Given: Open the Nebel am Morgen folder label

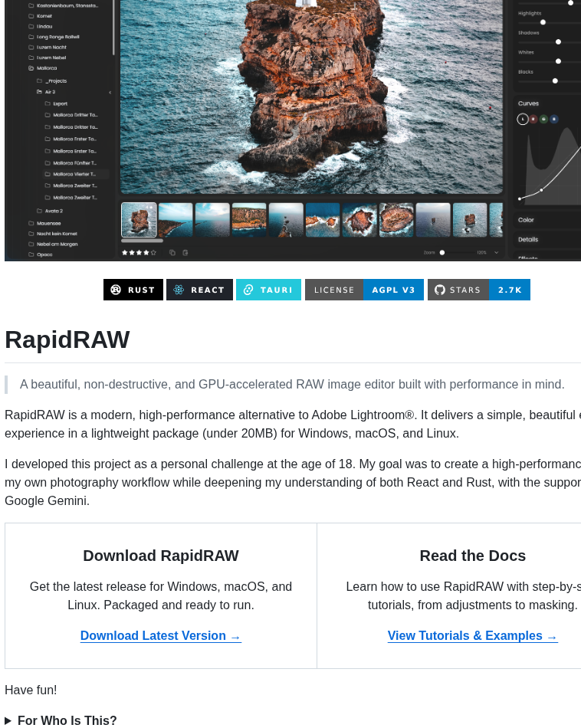Looking at the screenshot, I should [57, 244].
